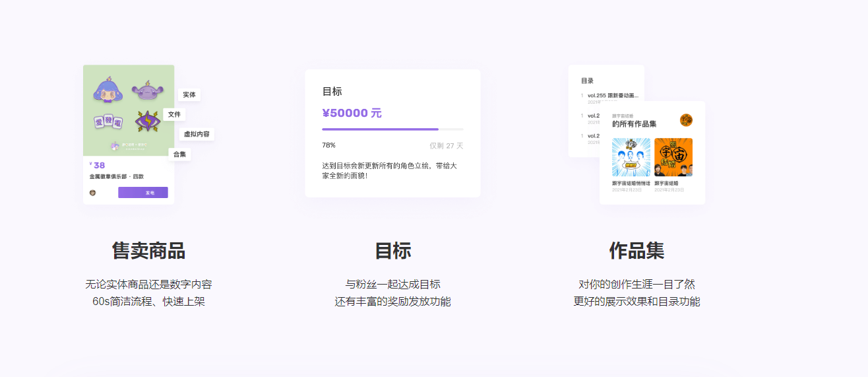Click the purple 发电 button on product card

pos(143,193)
